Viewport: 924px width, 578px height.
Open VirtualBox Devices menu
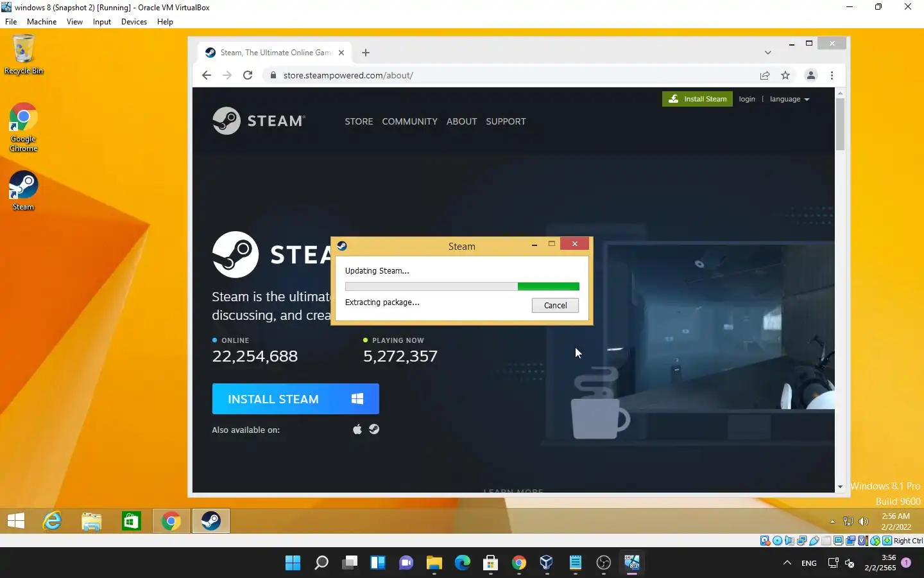pyautogui.click(x=134, y=22)
